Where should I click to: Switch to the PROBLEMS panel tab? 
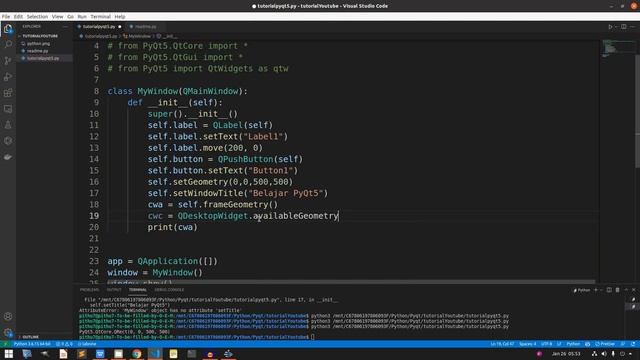coord(89,290)
